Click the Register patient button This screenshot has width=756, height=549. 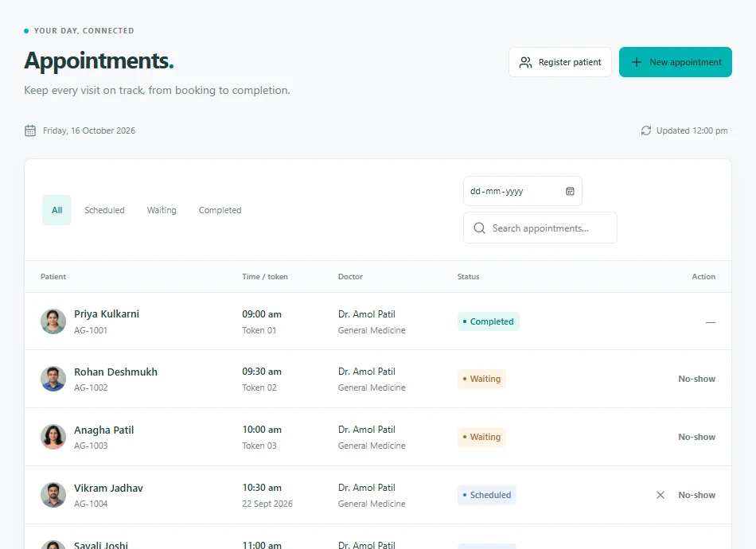pyautogui.click(x=560, y=62)
